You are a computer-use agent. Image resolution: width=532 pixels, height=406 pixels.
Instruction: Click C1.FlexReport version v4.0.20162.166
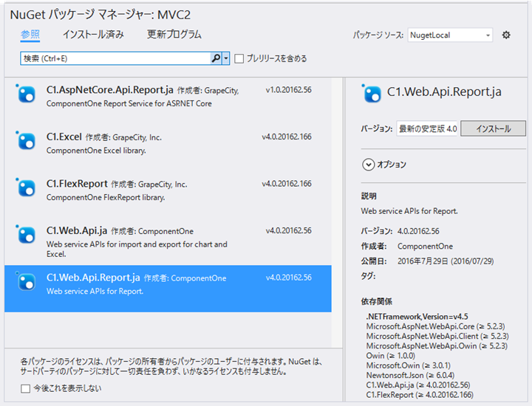pos(287,184)
